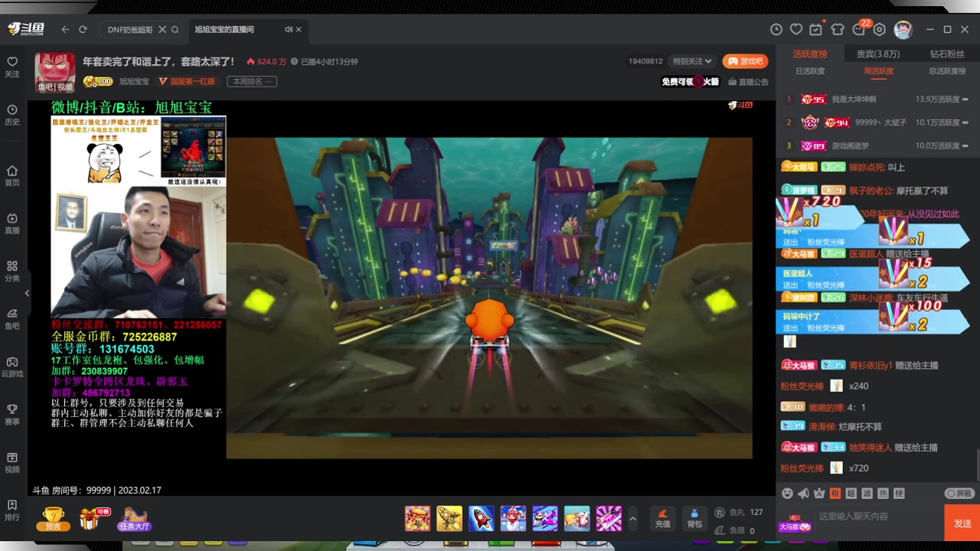Viewport: 980px width, 551px height.
Task: Open 视频 videos in sidebar
Action: [x=12, y=462]
